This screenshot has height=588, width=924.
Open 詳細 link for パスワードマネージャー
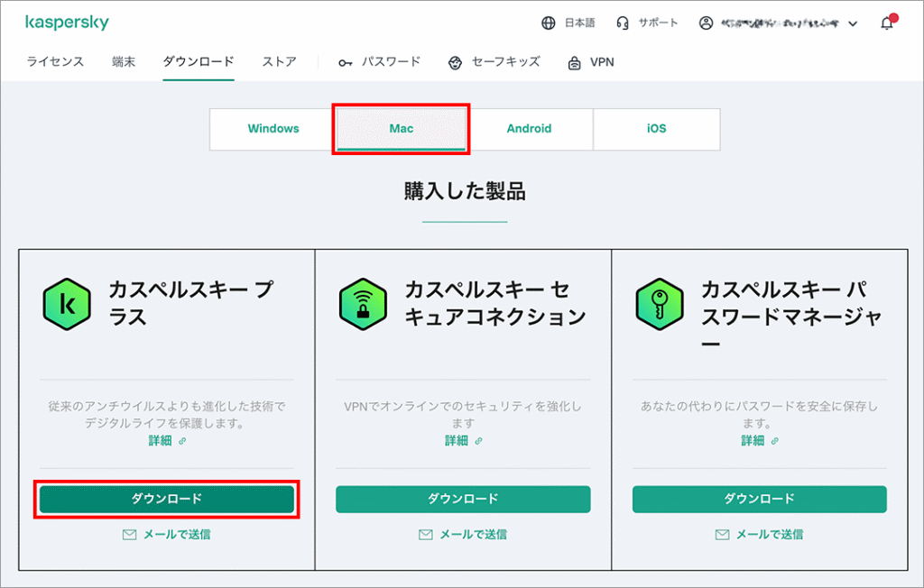click(753, 441)
